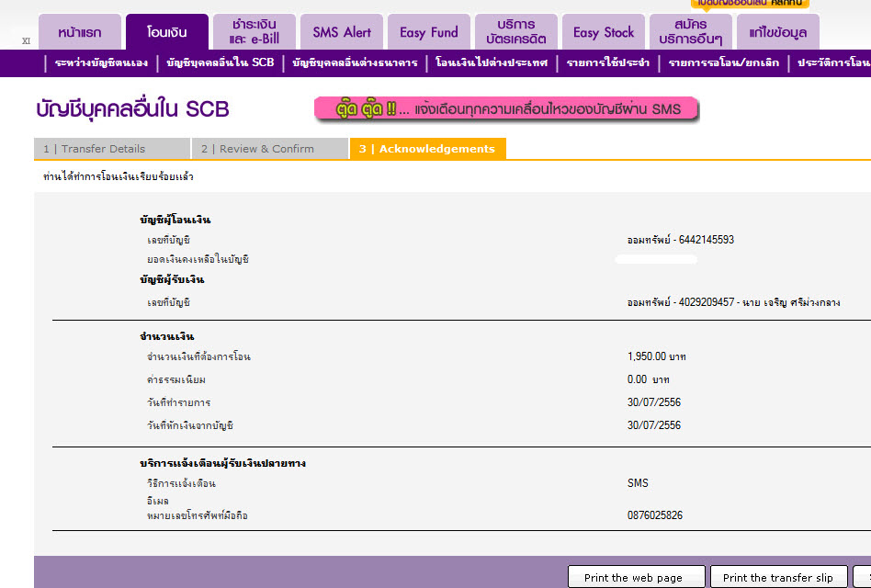Click the วันที่ทำรายการ date 30/07/2556
The width and height of the screenshot is (871, 588).
point(654,402)
